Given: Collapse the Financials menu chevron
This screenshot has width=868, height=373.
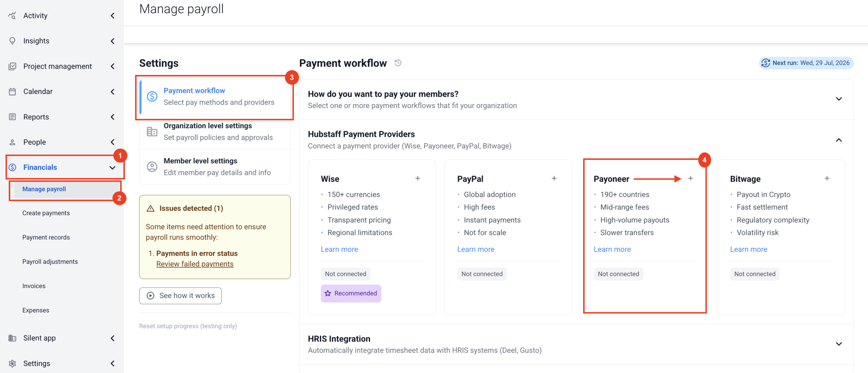Looking at the screenshot, I should pos(113,168).
